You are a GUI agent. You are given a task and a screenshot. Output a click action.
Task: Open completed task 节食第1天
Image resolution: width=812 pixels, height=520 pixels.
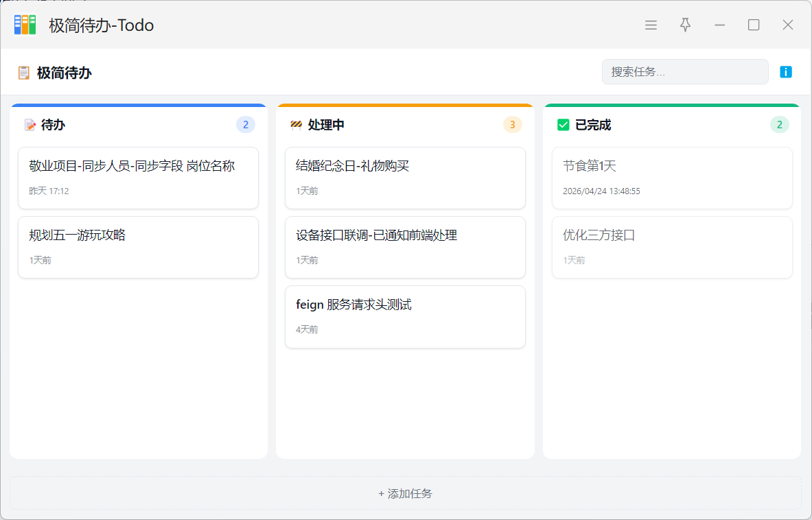tap(672, 178)
